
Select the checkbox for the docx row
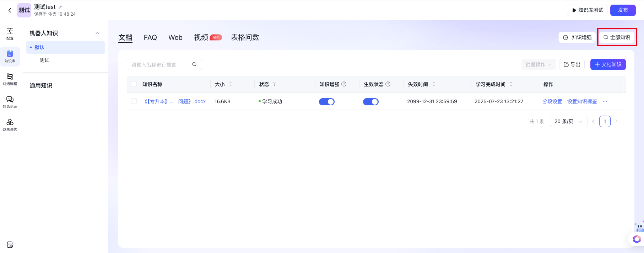click(134, 101)
